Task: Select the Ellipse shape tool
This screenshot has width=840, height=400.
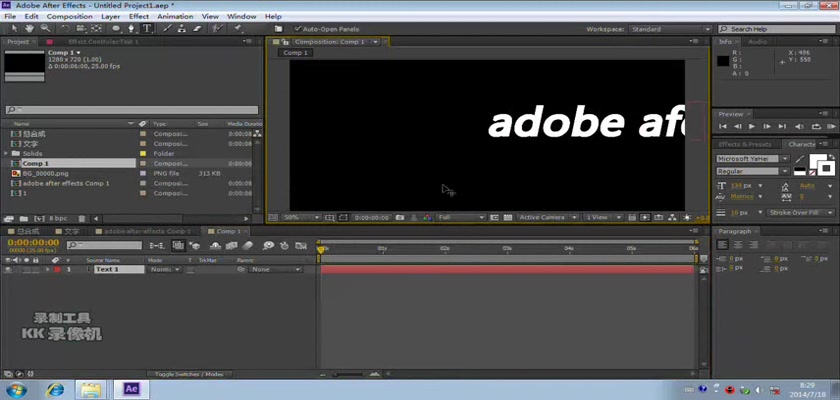Action: pyautogui.click(x=116, y=28)
